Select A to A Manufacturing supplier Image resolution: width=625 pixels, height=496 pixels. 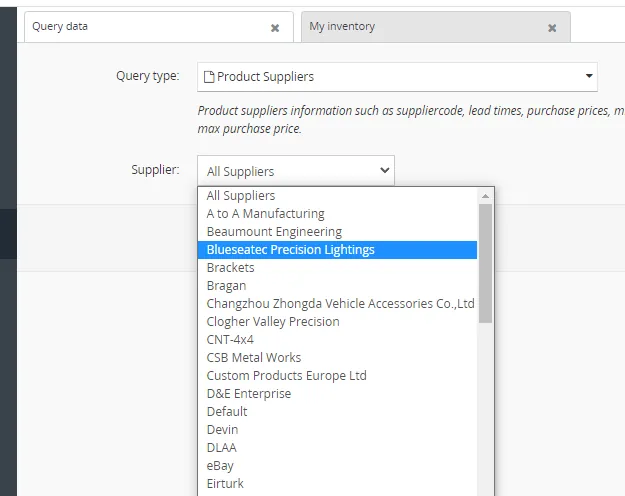click(x=337, y=214)
